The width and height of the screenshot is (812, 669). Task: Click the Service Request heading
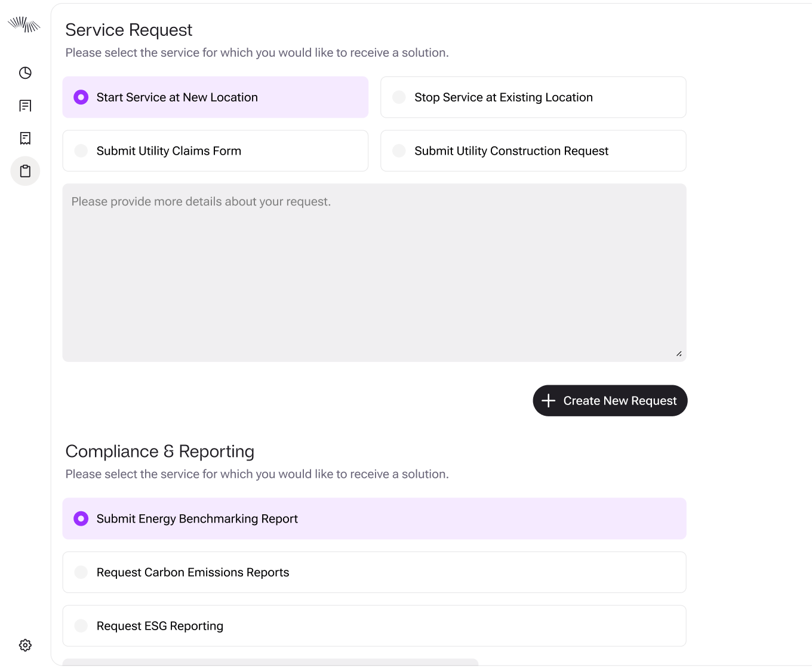[x=129, y=30]
